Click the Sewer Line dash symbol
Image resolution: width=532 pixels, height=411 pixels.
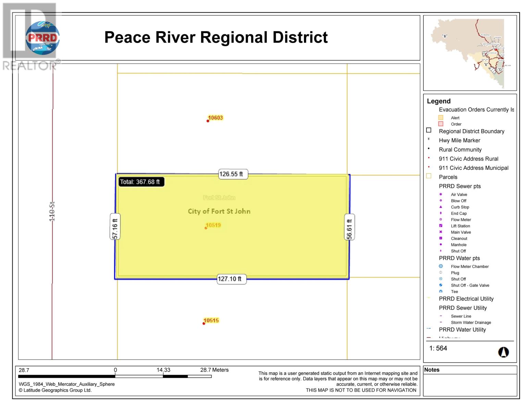coord(441,316)
